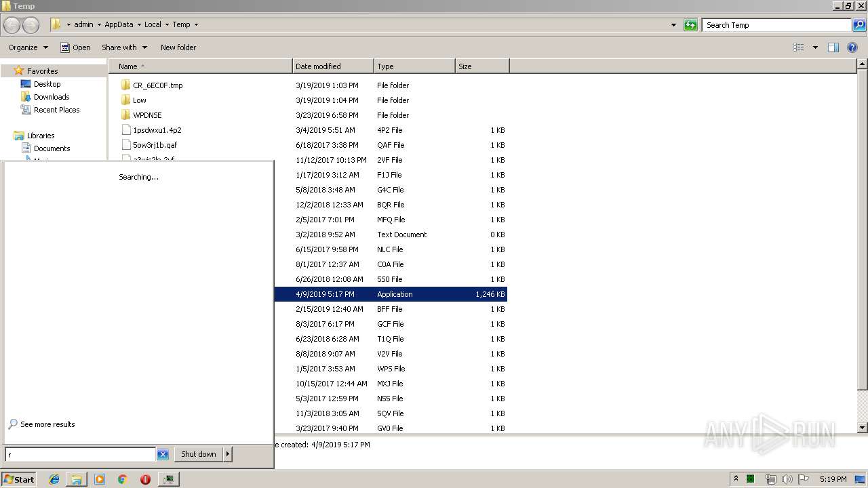The height and width of the screenshot is (488, 868).
Task: Click the Shut down button
Action: 199,454
